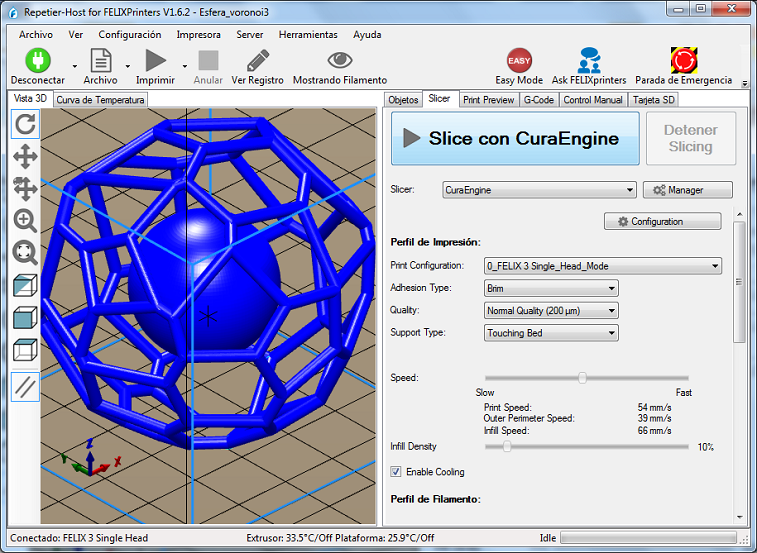
Task: Open Support Type dropdown
Action: [x=551, y=333]
